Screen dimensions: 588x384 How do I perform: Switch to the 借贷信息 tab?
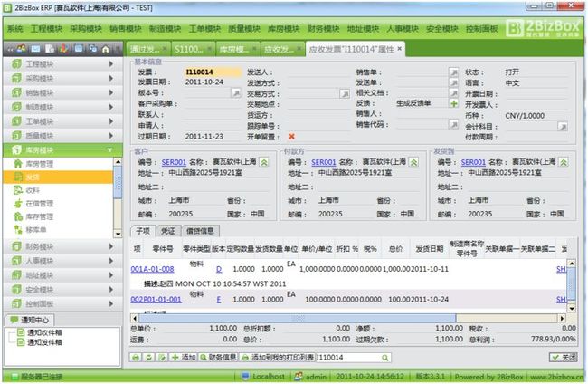[200, 231]
